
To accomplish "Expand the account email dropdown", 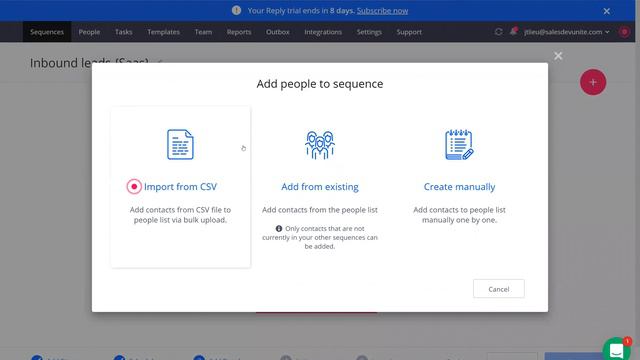I will click(567, 32).
